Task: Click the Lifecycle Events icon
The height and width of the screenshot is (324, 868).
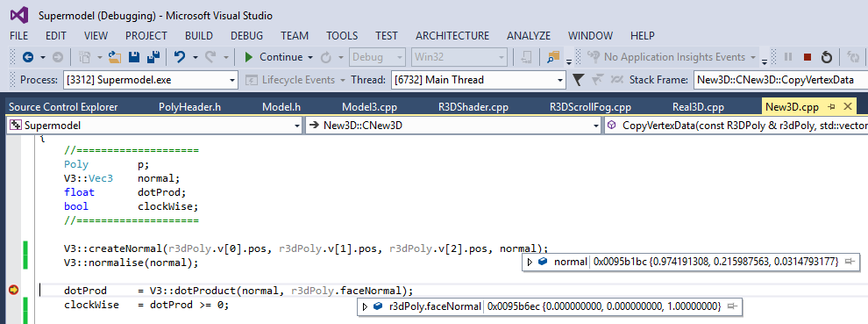Action: (x=252, y=80)
